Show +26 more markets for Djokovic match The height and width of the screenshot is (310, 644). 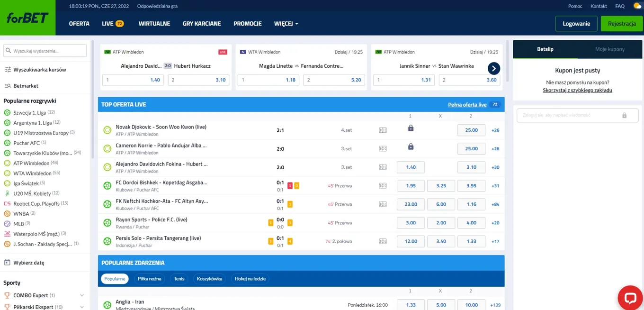point(495,130)
